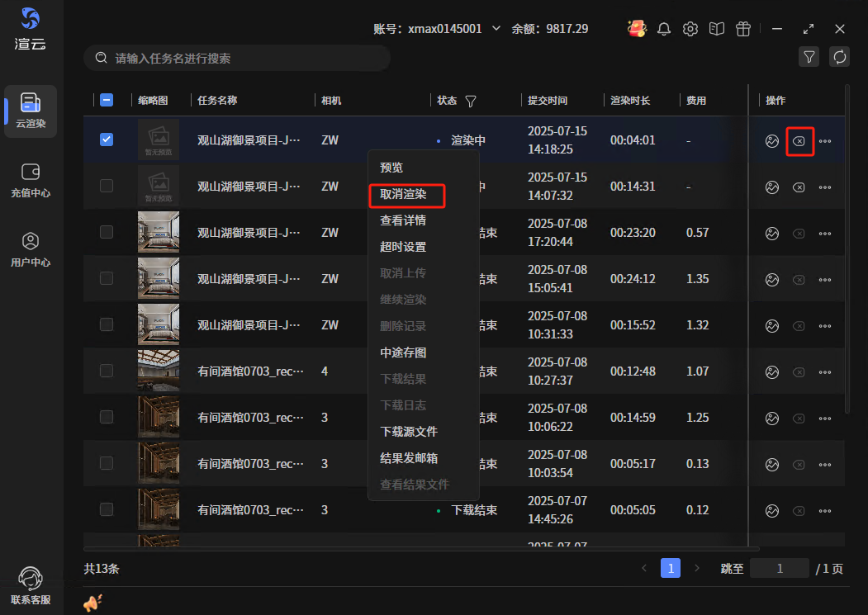This screenshot has height=615, width=868.
Task: Click the task name search field
Action: [x=240, y=59]
